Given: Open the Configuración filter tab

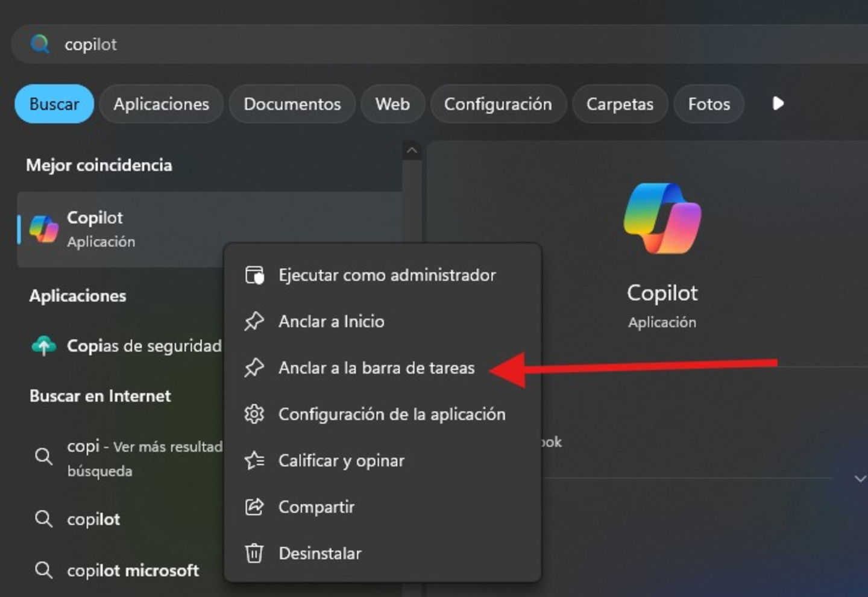Looking at the screenshot, I should (498, 104).
